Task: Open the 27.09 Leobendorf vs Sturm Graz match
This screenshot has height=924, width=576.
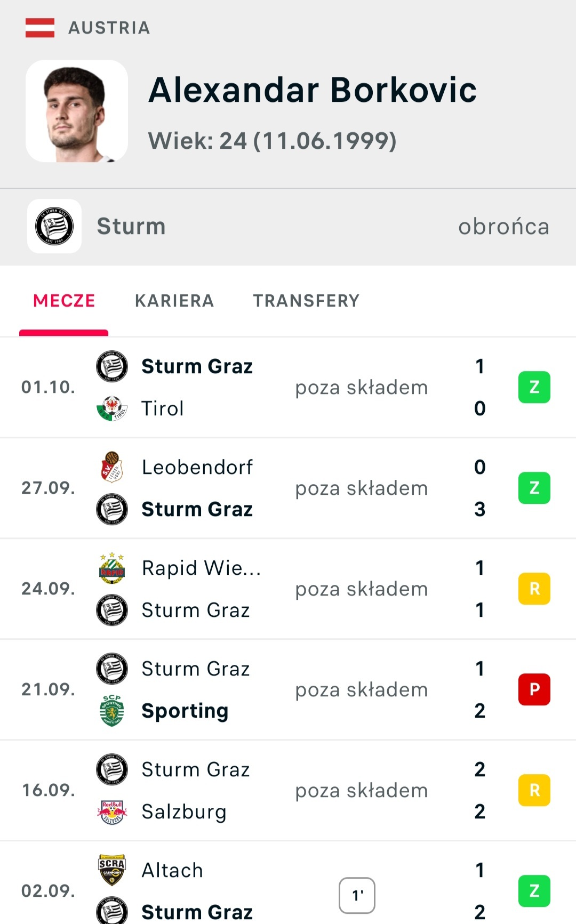Action: pos(288,488)
